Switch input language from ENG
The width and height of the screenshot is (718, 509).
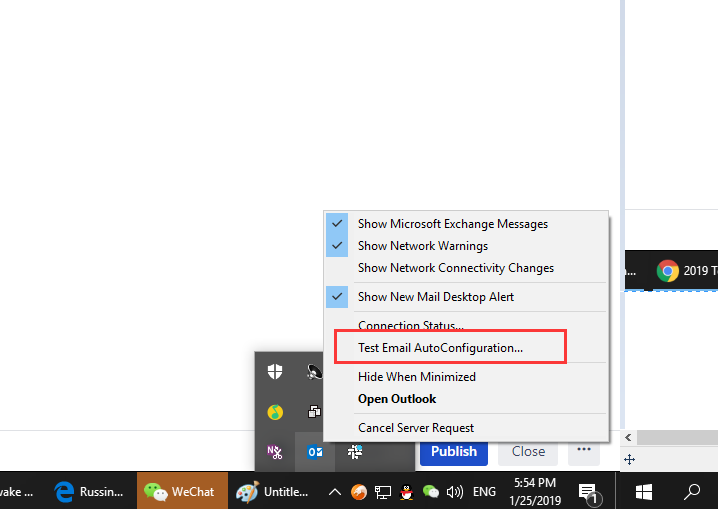[x=484, y=492]
